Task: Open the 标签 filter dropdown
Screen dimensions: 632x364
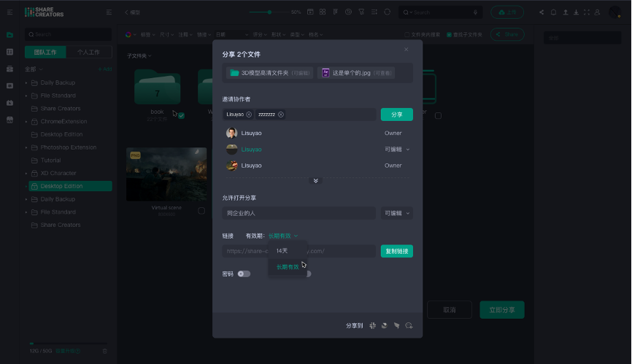Action: (147, 34)
